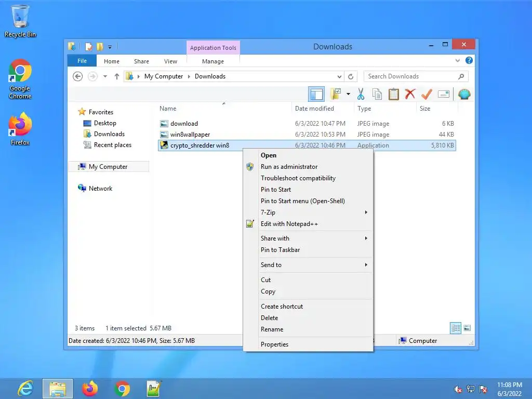The width and height of the screenshot is (532, 399).
Task: Choose Run as administrator
Action: point(308,167)
